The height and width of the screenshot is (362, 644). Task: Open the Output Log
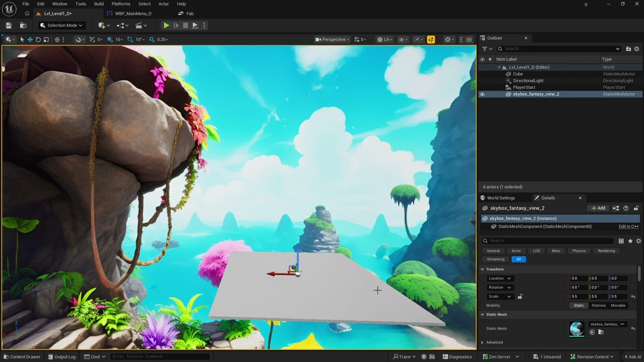61,357
